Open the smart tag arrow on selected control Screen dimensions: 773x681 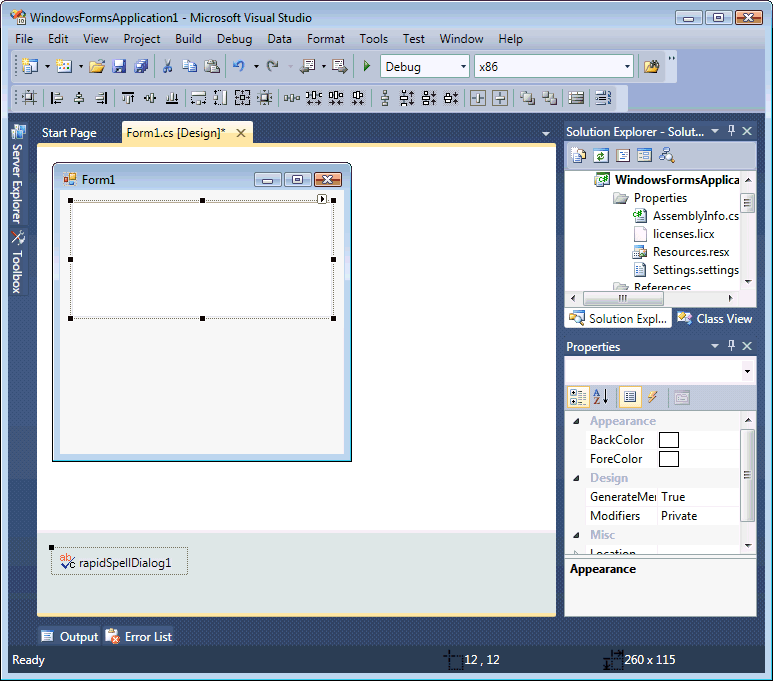tap(322, 199)
